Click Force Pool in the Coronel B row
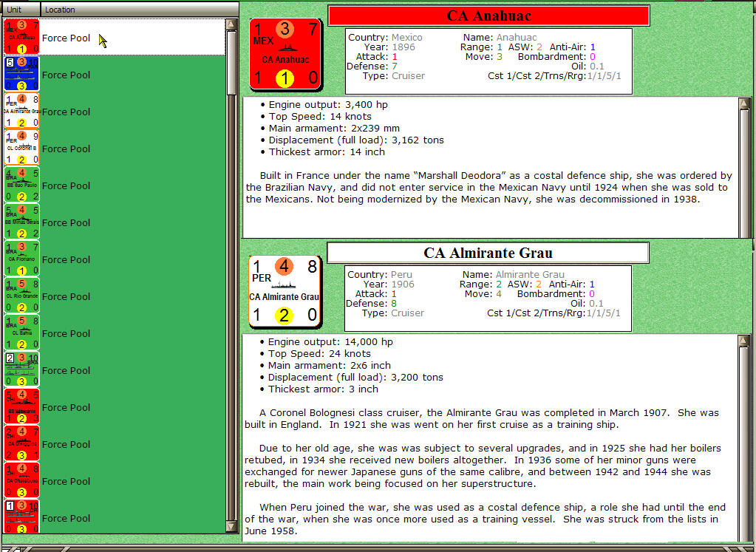Viewport: 756px width, 552px height. point(66,149)
